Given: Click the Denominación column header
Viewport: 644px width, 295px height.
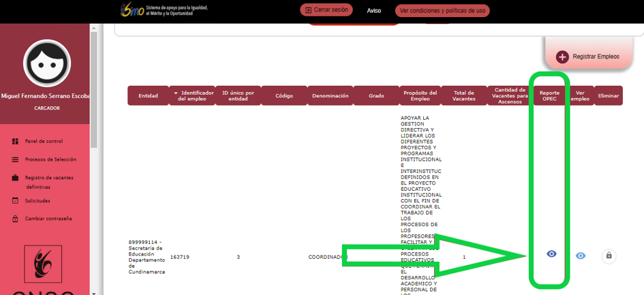Looking at the screenshot, I should point(331,96).
